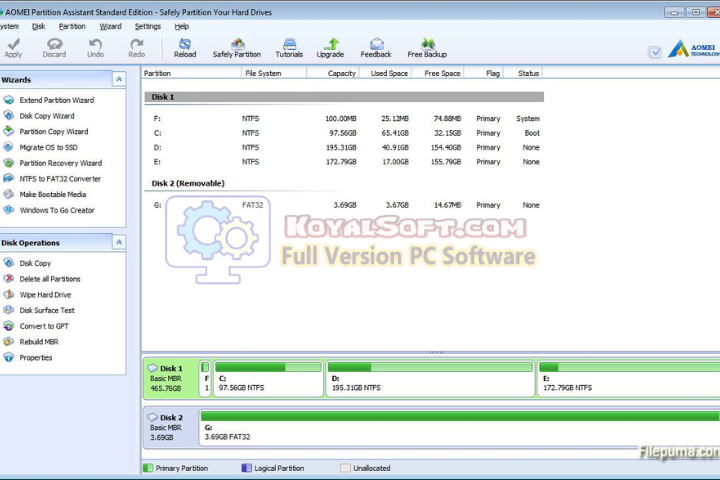This screenshot has width=720, height=480.
Task: Sort by the Free Space column header
Action: pos(438,73)
